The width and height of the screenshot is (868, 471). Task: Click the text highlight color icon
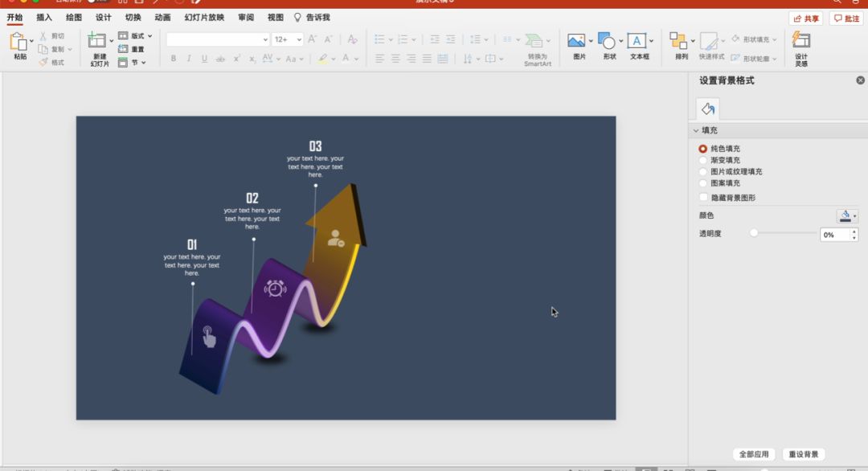pyautogui.click(x=323, y=59)
